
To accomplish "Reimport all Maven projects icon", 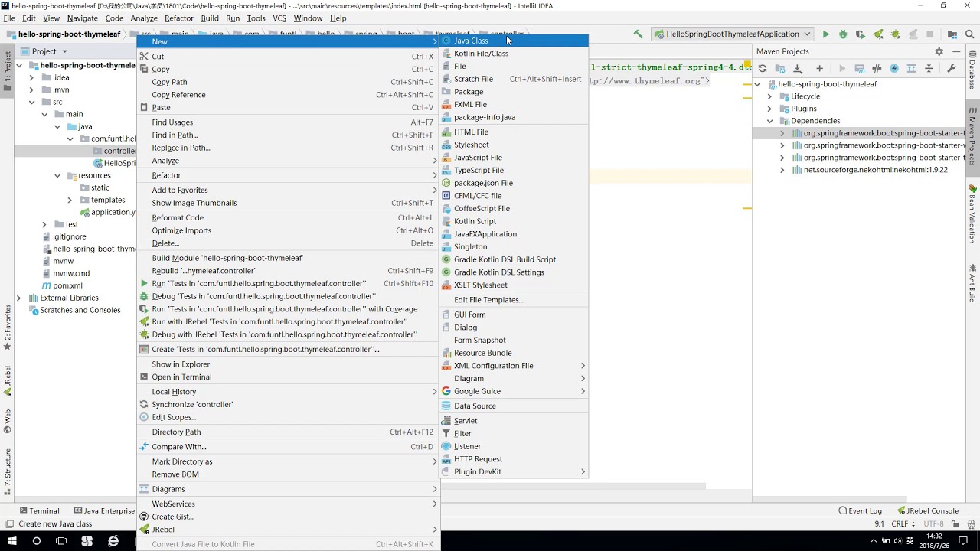I will pyautogui.click(x=763, y=68).
